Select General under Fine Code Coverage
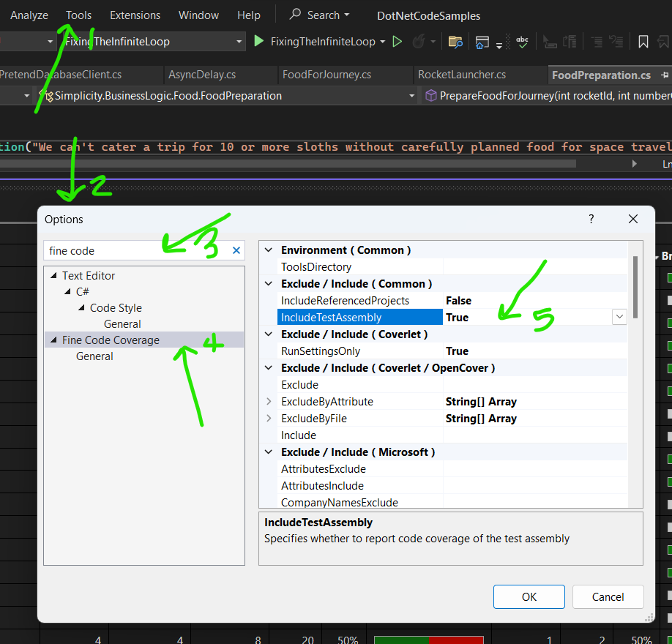Image resolution: width=672 pixels, height=644 pixels. [x=94, y=356]
